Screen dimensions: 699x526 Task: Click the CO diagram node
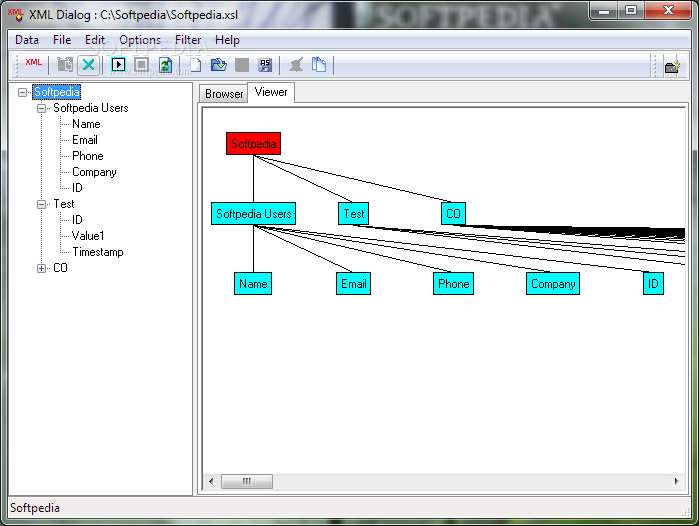pos(453,214)
